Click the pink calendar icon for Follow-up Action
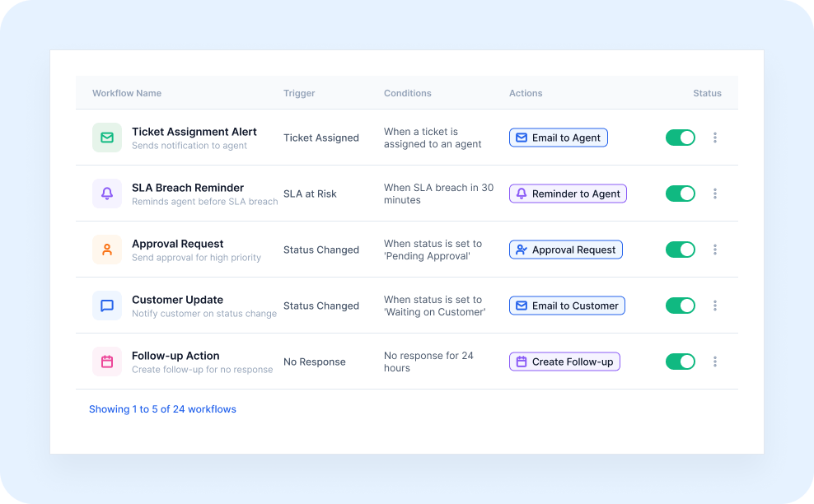 click(x=107, y=362)
